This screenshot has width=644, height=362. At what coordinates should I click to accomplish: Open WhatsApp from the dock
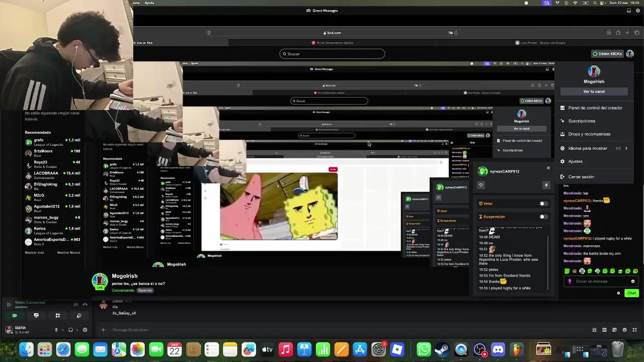(x=424, y=349)
